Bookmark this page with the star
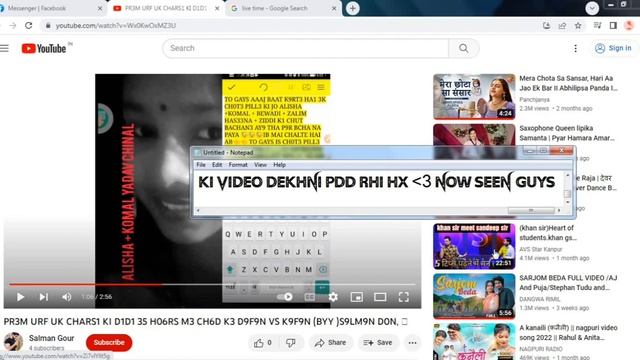 [x=578, y=25]
